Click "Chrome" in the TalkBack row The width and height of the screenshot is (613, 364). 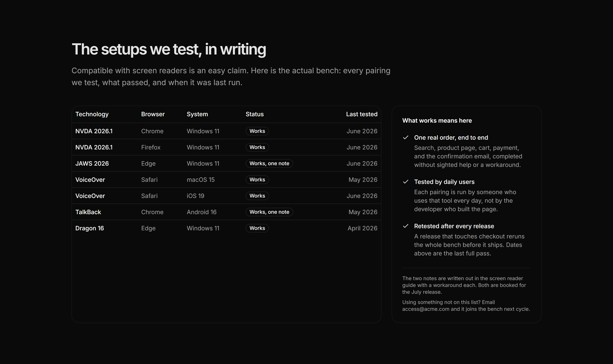click(152, 212)
